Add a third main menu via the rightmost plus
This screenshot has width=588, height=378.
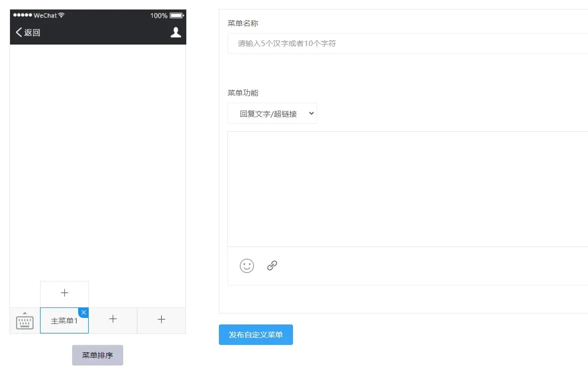click(161, 319)
